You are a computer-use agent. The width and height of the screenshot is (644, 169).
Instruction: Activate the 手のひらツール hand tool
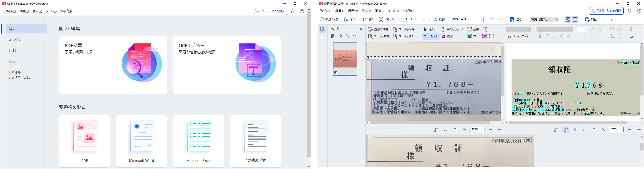tap(452, 29)
